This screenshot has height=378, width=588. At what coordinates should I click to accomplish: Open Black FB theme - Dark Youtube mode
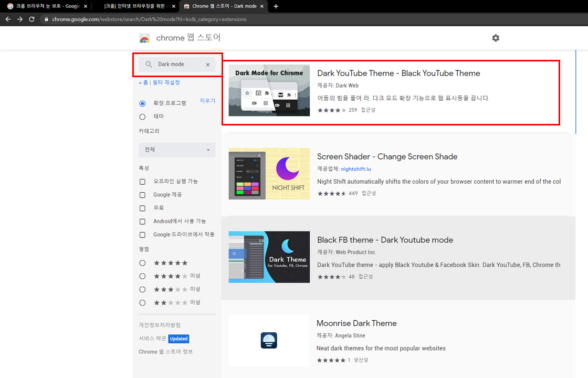pyautogui.click(x=385, y=240)
